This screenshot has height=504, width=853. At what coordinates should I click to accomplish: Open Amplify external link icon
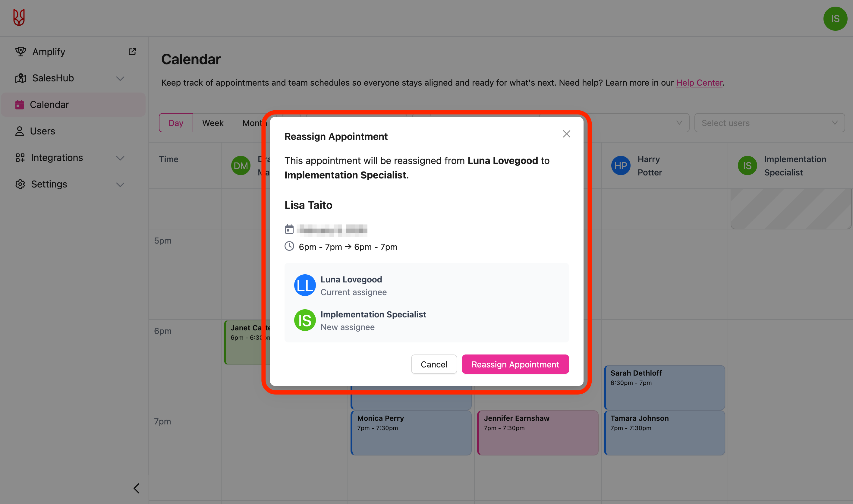click(132, 52)
